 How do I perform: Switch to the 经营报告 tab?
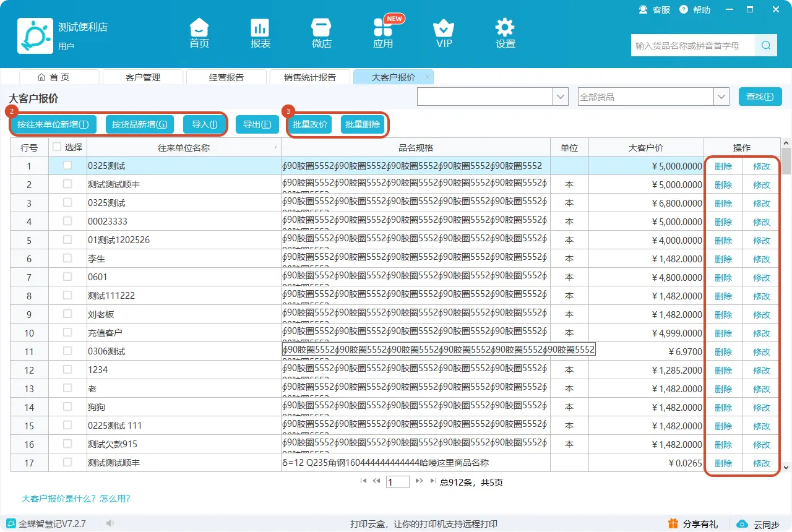(x=226, y=77)
